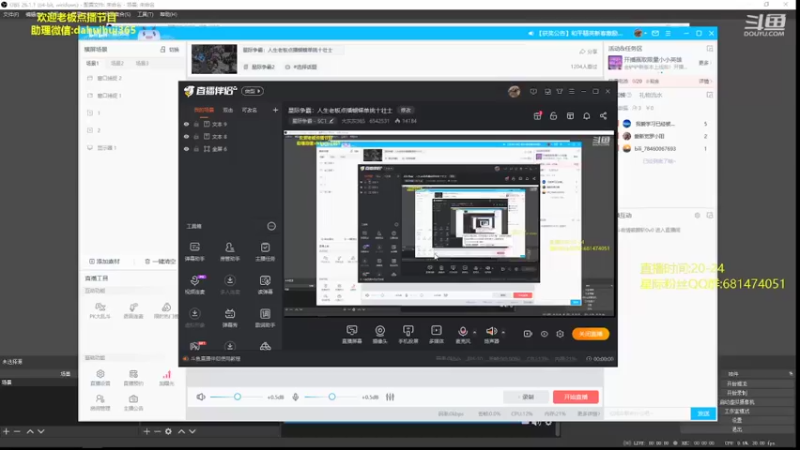Screen dimensions: 800x450
Task: Expand 详情 in pink task strip
Action: [x=704, y=81]
